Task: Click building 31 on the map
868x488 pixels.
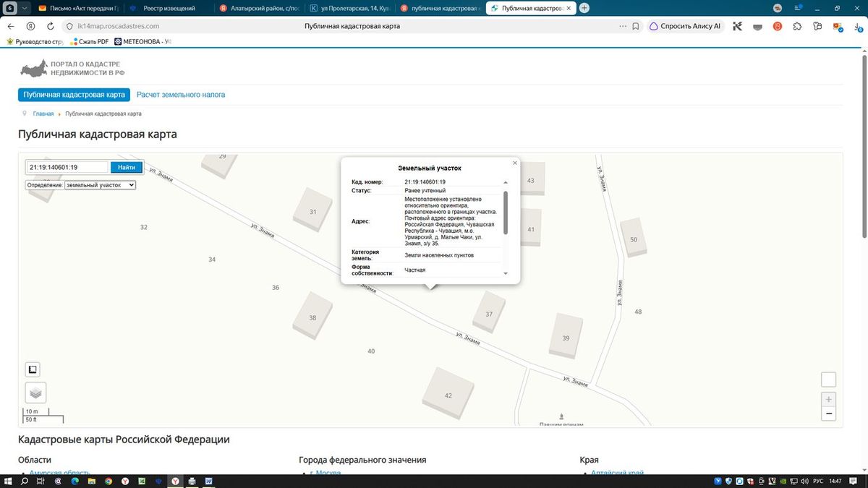Action: [312, 211]
